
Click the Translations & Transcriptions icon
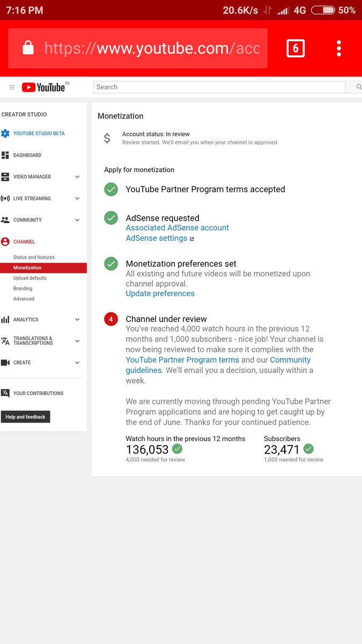click(5, 341)
